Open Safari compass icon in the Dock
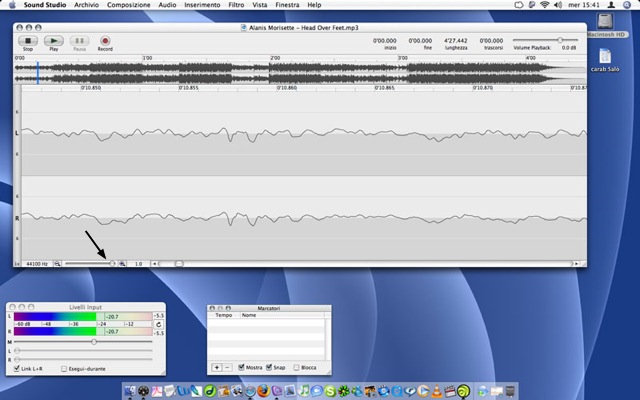Screen dimensions: 640x400 [x=250, y=391]
